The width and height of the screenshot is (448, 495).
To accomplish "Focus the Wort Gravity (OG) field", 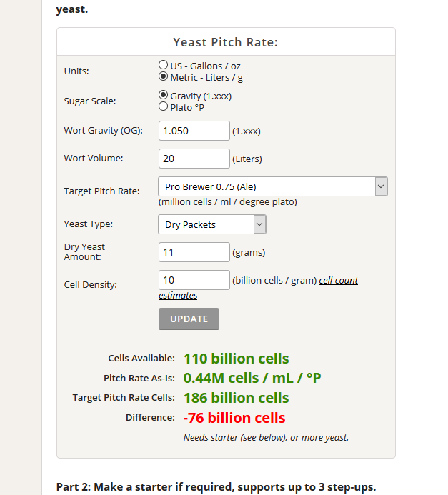I will click(194, 131).
